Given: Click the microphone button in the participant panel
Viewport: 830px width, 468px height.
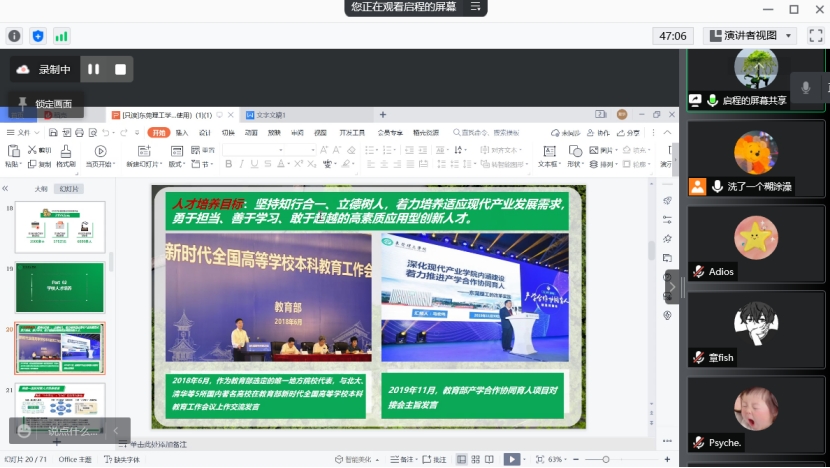Looking at the screenshot, I should (x=805, y=88).
